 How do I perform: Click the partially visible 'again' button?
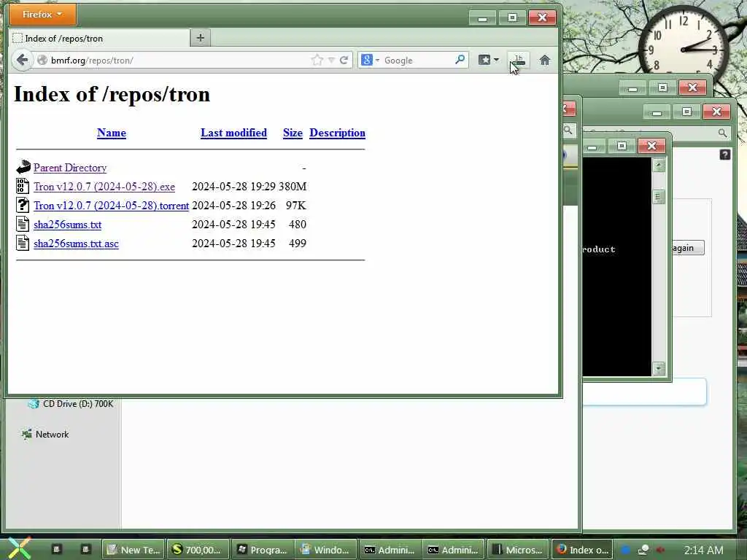pos(688,248)
